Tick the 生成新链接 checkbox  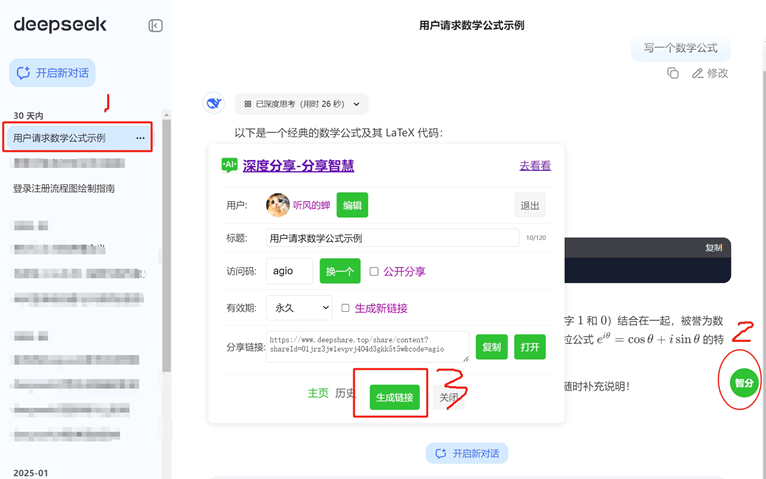coord(345,308)
